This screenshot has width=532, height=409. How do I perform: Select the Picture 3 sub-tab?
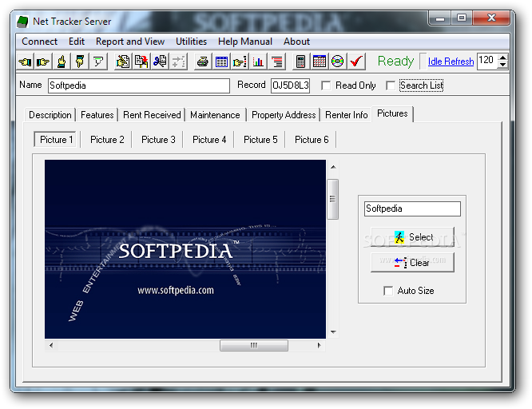[x=158, y=140]
